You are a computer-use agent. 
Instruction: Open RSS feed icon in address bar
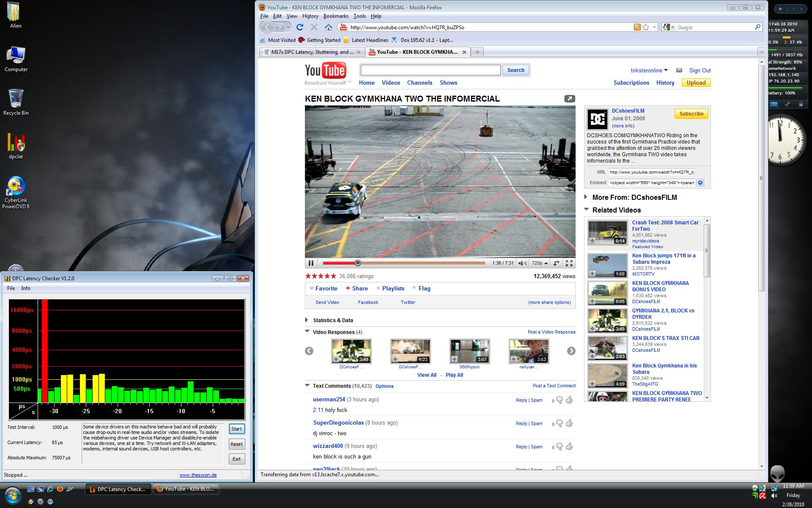click(x=637, y=27)
